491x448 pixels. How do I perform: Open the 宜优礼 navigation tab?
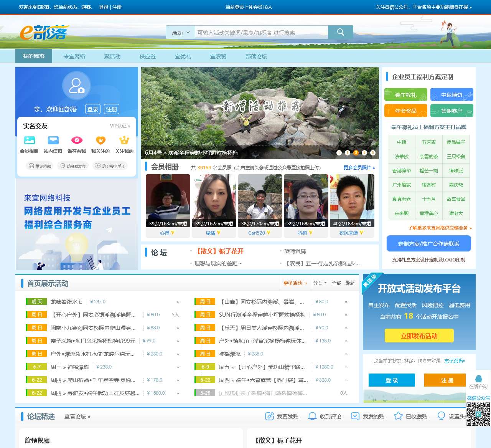tap(183, 56)
